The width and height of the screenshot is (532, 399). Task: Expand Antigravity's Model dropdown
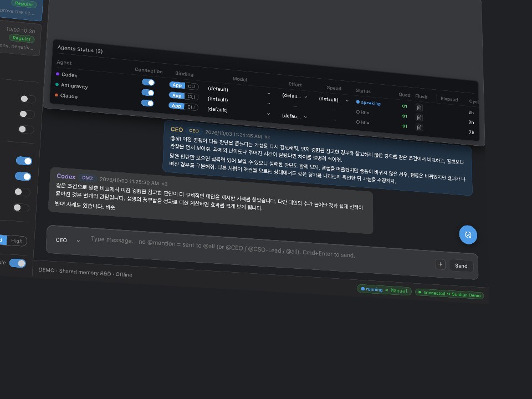(x=239, y=101)
